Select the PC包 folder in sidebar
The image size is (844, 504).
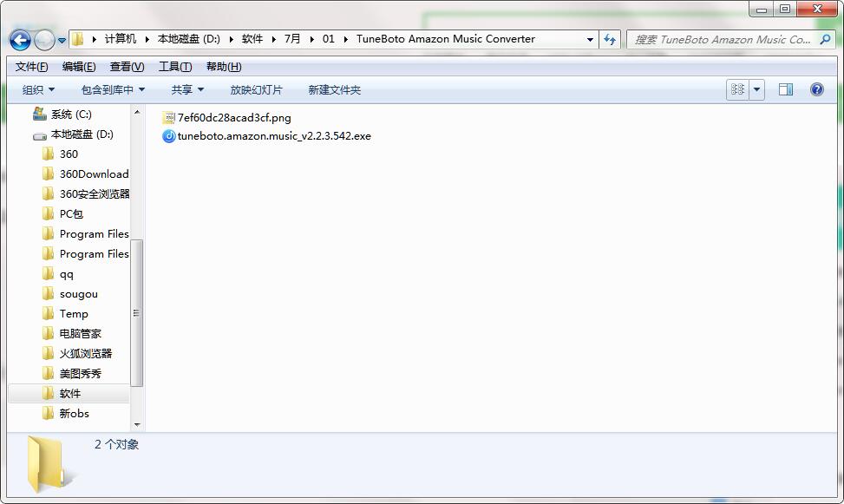[71, 213]
